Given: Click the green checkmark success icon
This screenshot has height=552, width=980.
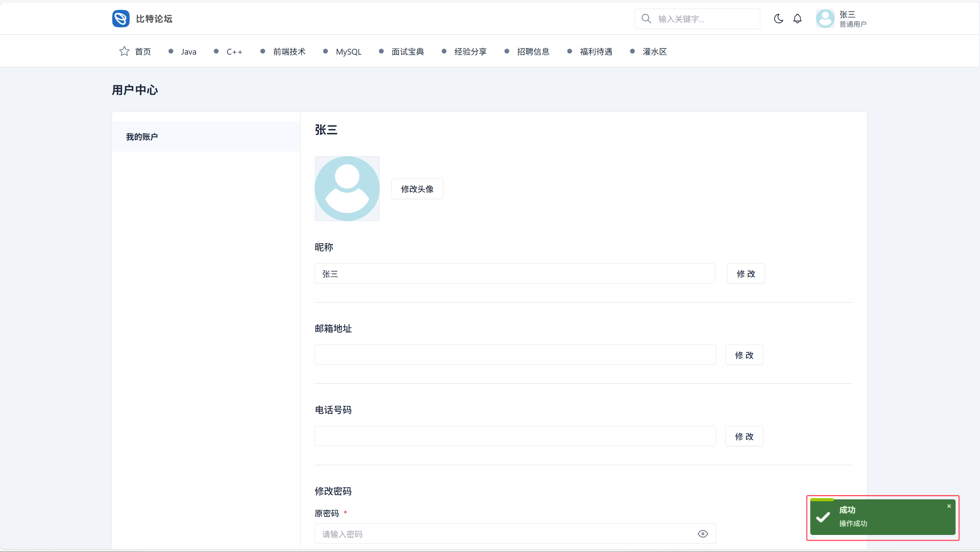Looking at the screenshot, I should 823,517.
